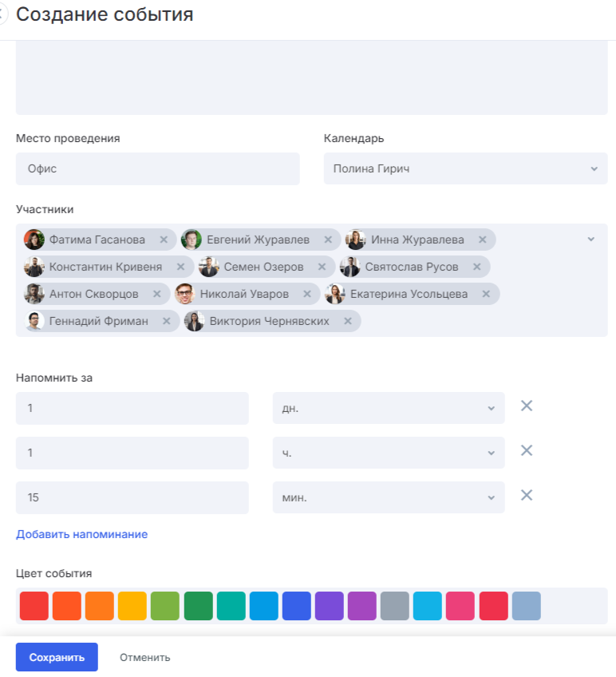The image size is (616, 677).
Task: Remove Фатима Гасанова from participants
Action: pyautogui.click(x=164, y=240)
